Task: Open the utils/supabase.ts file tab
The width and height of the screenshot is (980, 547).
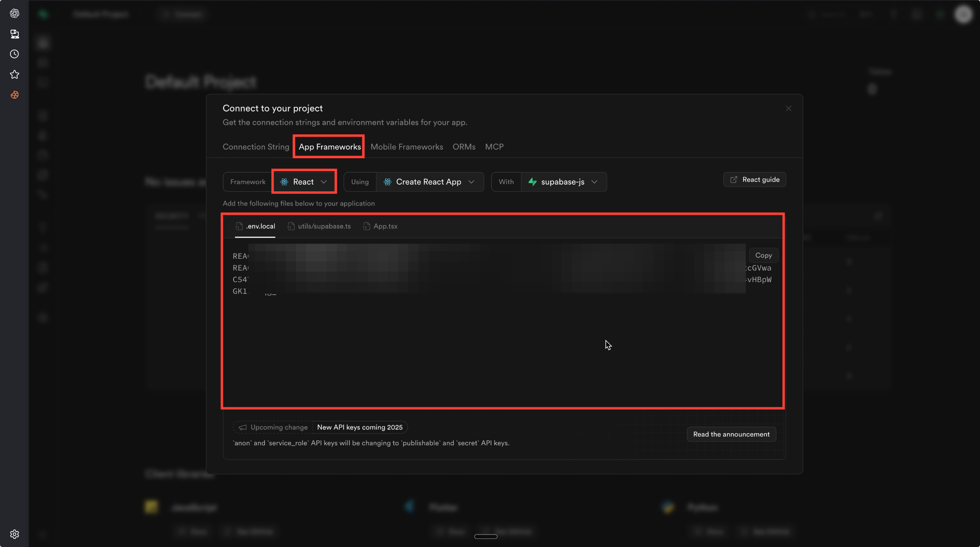Action: coord(319,226)
